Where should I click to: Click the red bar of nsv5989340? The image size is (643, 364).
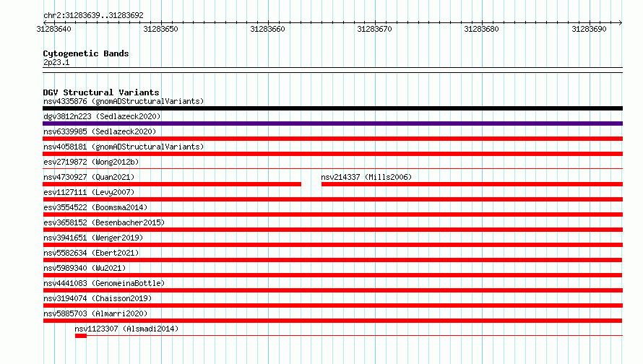pyautogui.click(x=332, y=275)
